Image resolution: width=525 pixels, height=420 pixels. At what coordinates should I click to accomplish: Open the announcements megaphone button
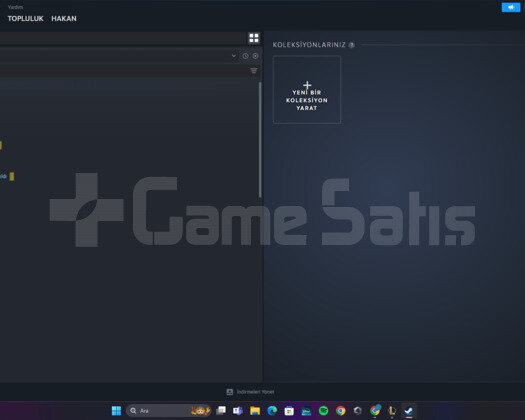pos(511,7)
